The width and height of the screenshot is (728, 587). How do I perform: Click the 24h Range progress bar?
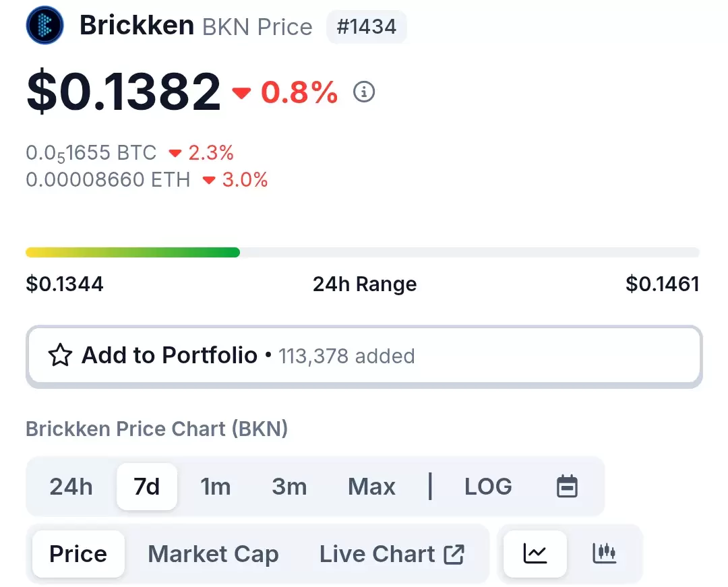[362, 253]
